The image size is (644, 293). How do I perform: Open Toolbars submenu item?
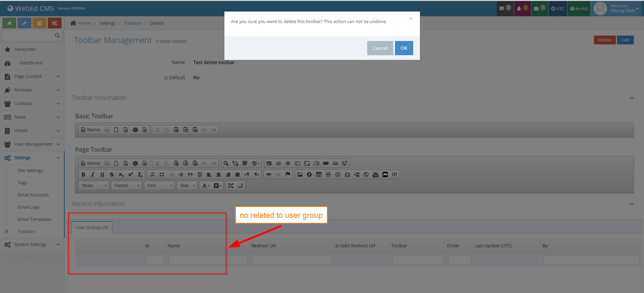point(27,232)
